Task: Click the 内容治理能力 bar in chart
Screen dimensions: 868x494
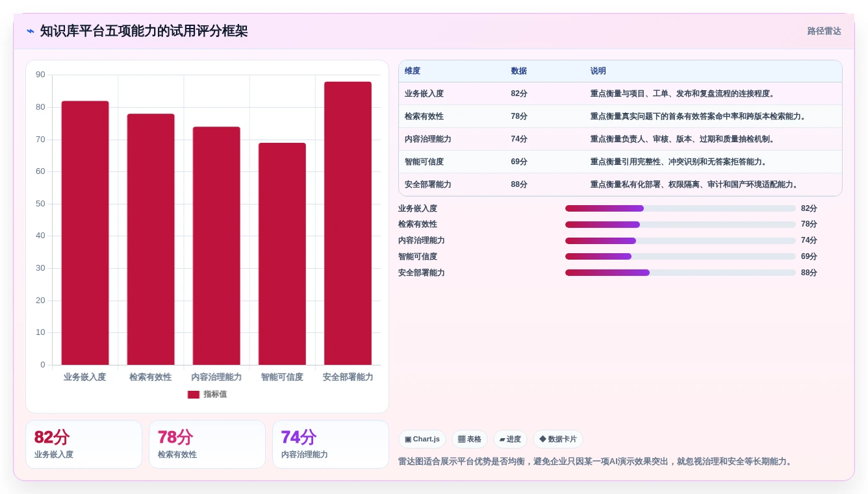Action: coord(216,246)
